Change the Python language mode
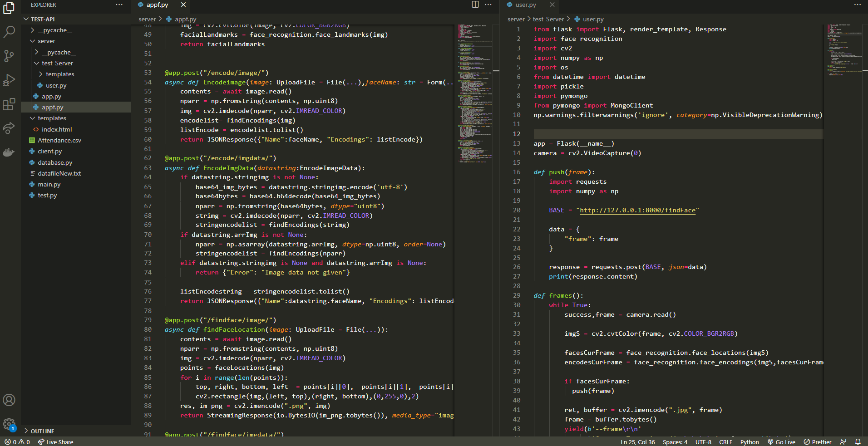Viewport: 868px width, 446px height. point(750,442)
